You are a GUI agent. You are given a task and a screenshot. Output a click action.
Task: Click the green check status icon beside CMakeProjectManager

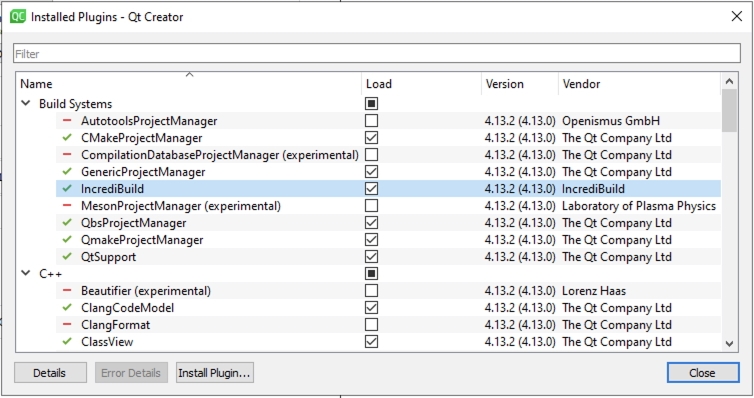point(67,138)
